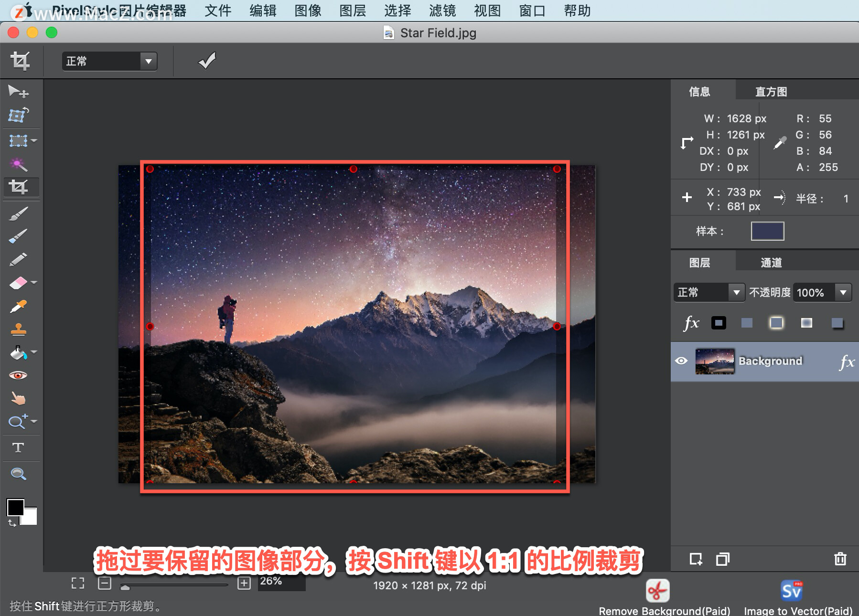
Task: Select the Magic Wand tool
Action: (18, 164)
